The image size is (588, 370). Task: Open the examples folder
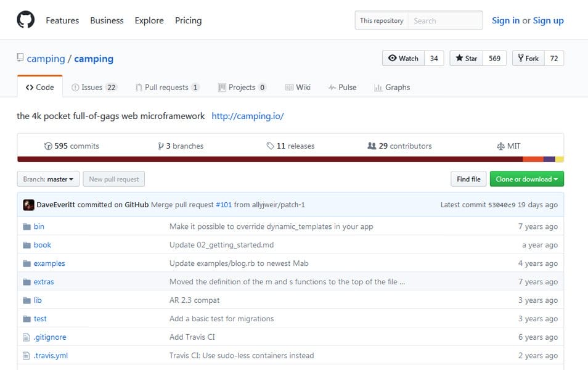(49, 263)
